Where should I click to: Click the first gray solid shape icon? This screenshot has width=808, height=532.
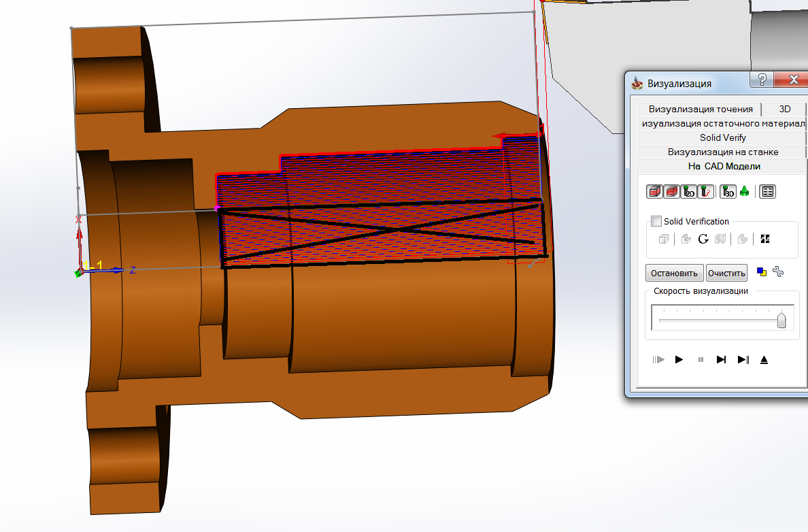(686, 239)
